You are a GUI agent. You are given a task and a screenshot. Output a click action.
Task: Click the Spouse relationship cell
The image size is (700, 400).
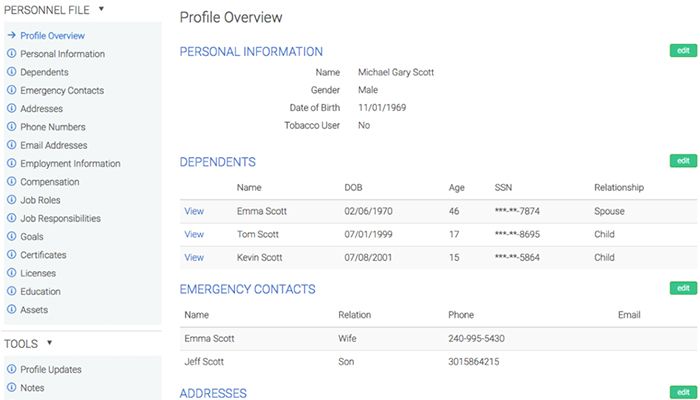pyautogui.click(x=609, y=211)
